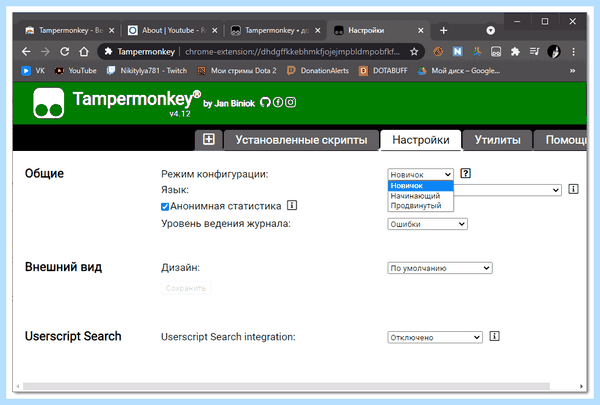The height and width of the screenshot is (405, 600).
Task: Open the Уровень ведения журнала dropdown
Action: (427, 224)
